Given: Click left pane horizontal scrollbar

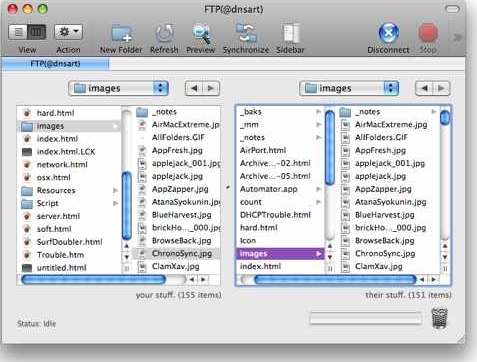Looking at the screenshot, I should (x=93, y=279).
